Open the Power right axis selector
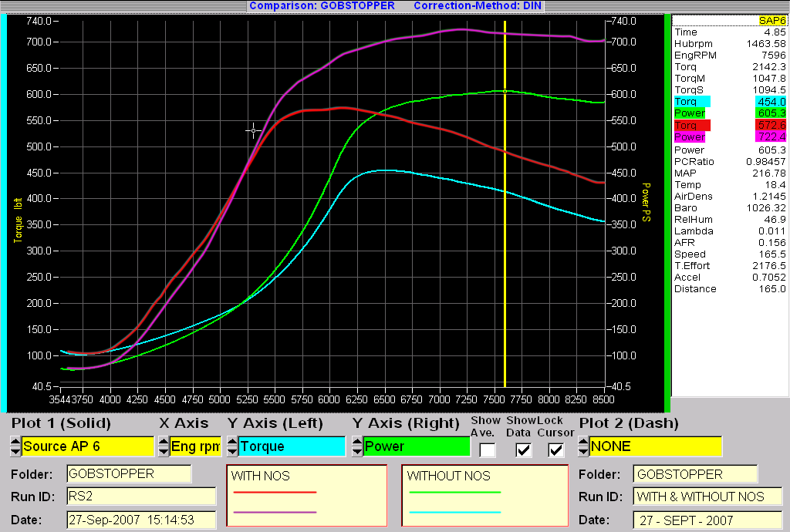 point(417,446)
